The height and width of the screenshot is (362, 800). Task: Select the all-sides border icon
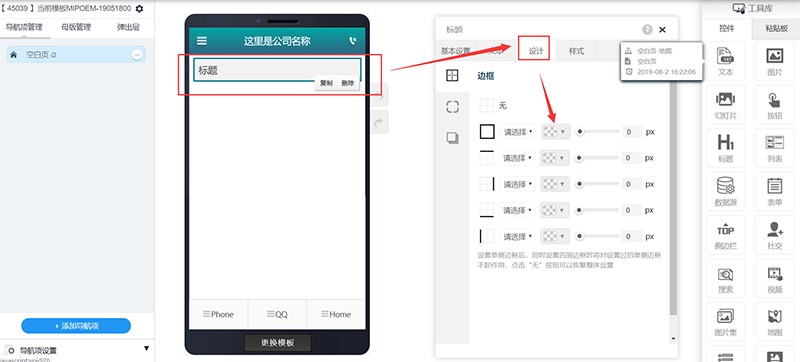click(x=487, y=132)
